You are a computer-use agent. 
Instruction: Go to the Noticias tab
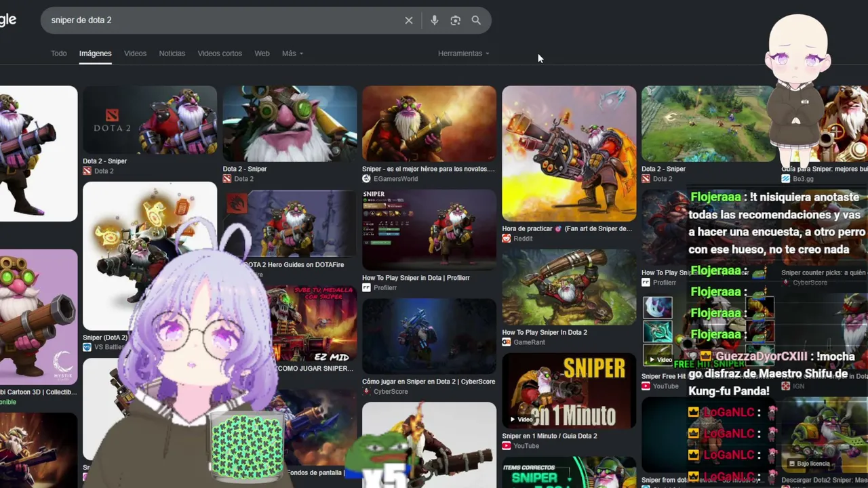pyautogui.click(x=172, y=54)
